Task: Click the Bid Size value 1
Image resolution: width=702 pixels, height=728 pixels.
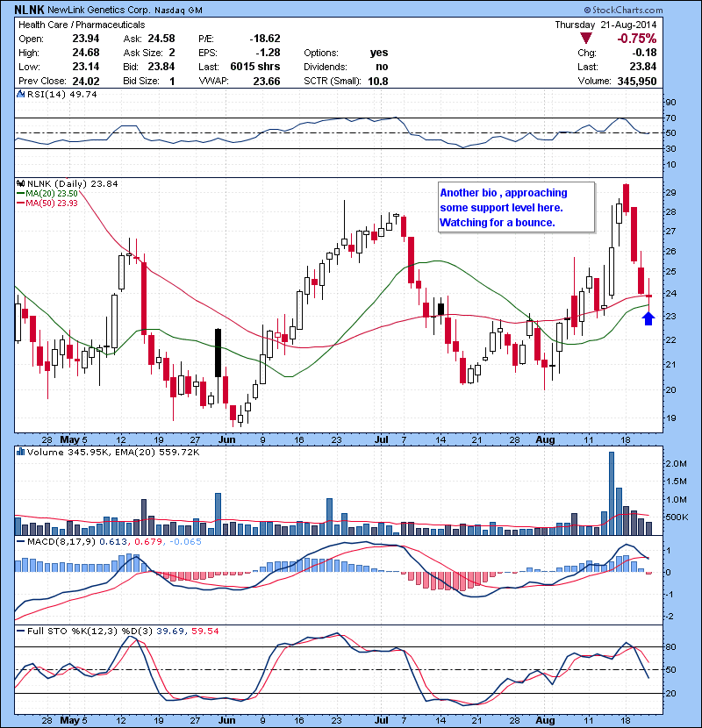Action: (x=172, y=82)
